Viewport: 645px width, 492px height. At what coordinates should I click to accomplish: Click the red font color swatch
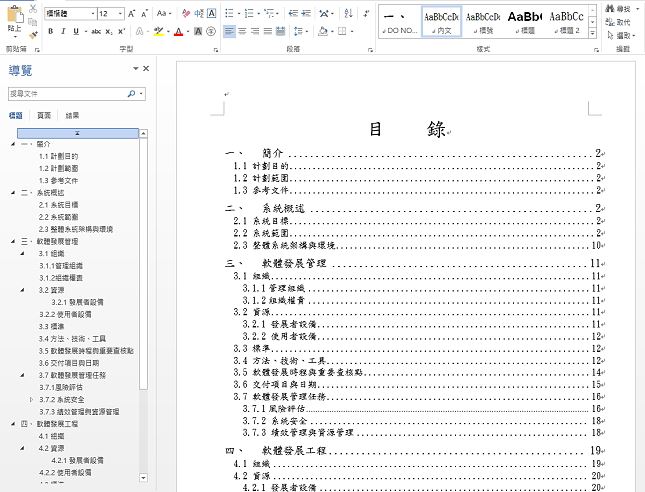(x=178, y=32)
